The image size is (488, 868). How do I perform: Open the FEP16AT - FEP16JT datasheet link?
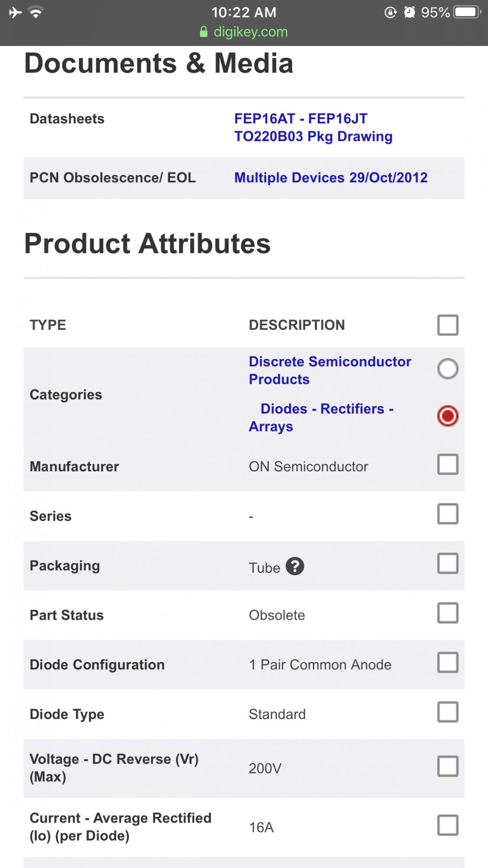click(x=301, y=118)
